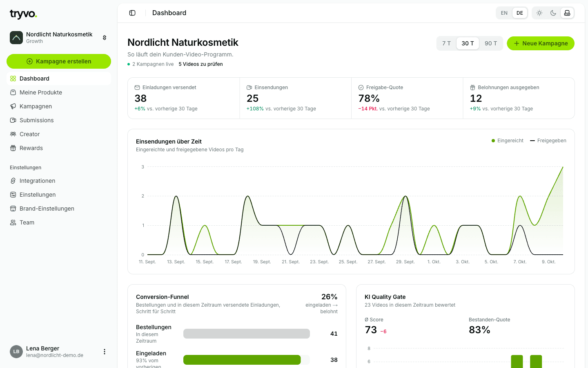The width and height of the screenshot is (588, 368).
Task: Open Creator in the sidebar
Action: 59,134
